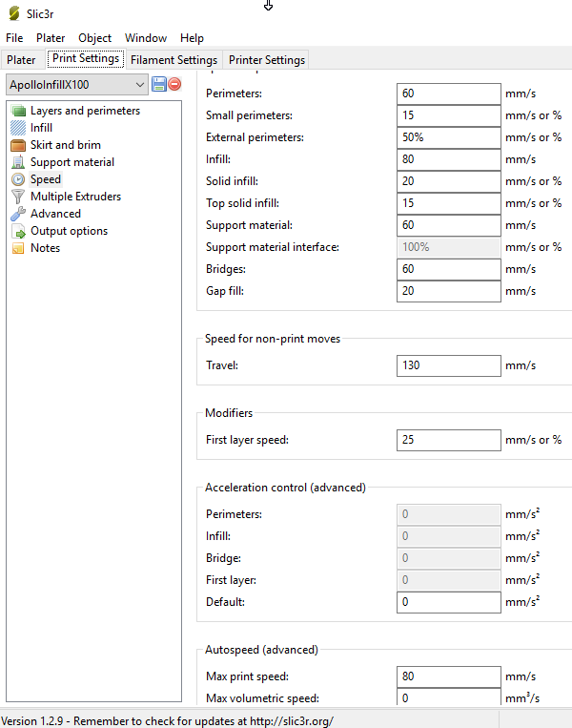Expand the ApolloInfillX100 preset dropdown
The height and width of the screenshot is (728, 572).
coord(140,85)
